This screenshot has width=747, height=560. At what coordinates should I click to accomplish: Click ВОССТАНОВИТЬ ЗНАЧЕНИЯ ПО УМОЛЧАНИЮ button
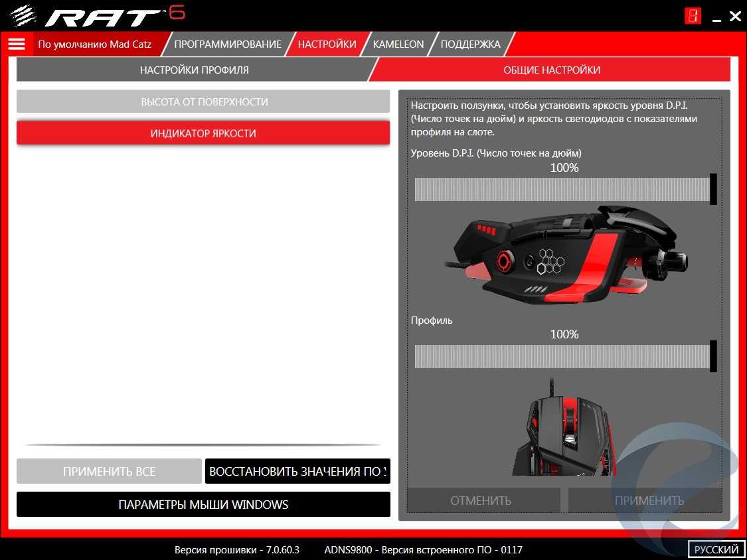click(x=297, y=472)
